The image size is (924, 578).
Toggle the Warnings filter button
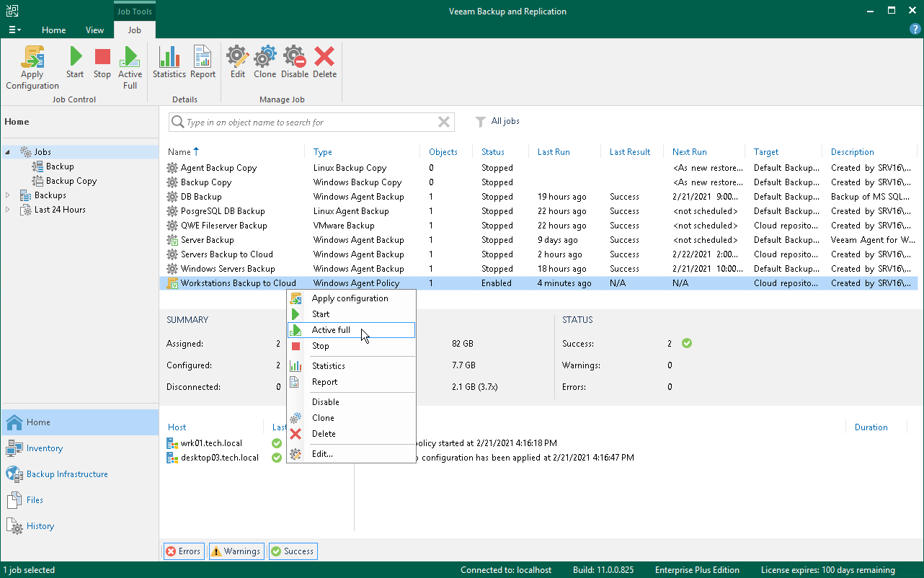236,551
